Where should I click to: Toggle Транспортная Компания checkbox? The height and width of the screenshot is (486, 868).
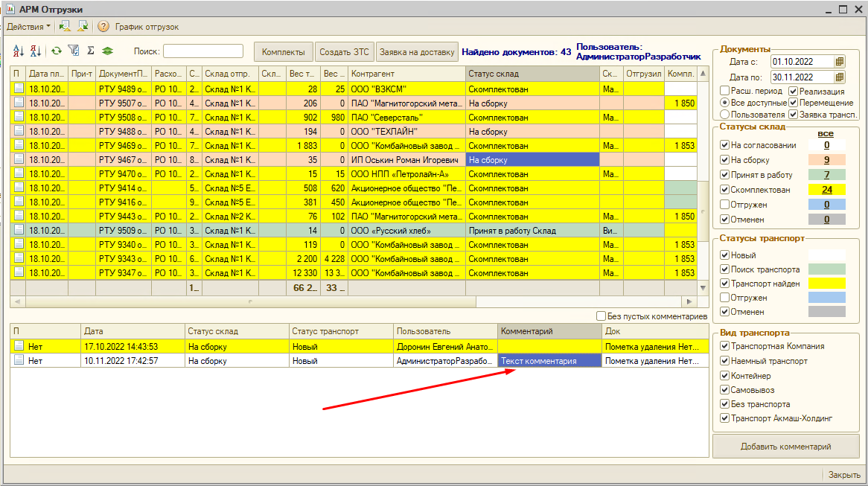pos(724,346)
